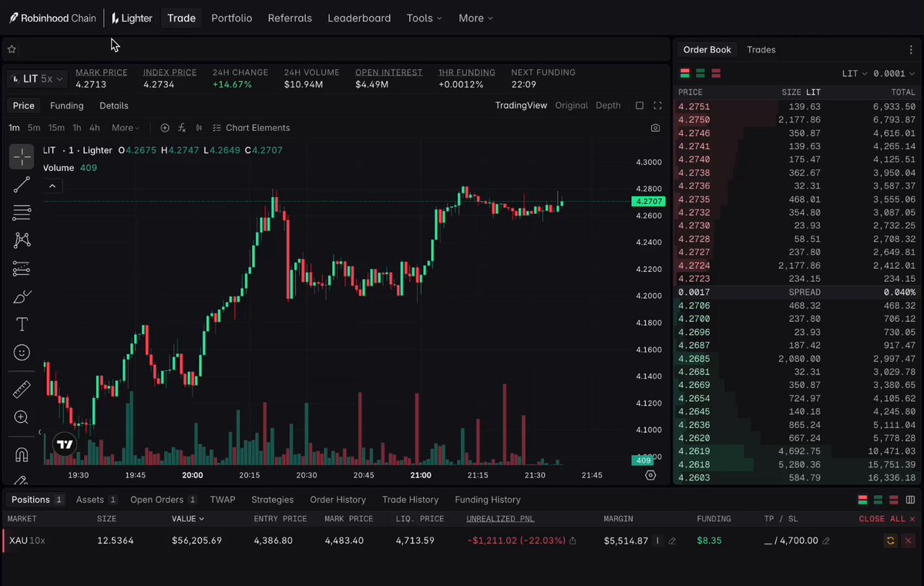This screenshot has height=586, width=924.
Task: Select the crosshair cursor tool
Action: [x=22, y=157]
